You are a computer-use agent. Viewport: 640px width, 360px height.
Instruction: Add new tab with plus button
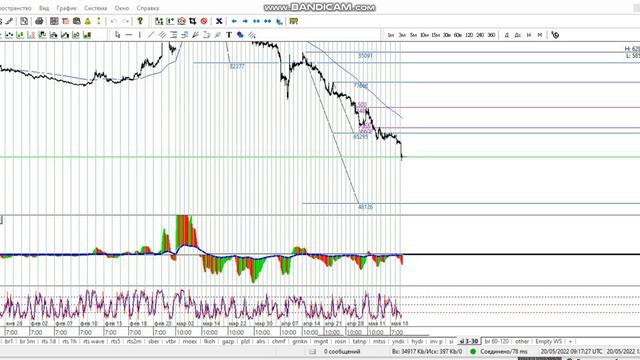pyautogui.click(x=570, y=341)
